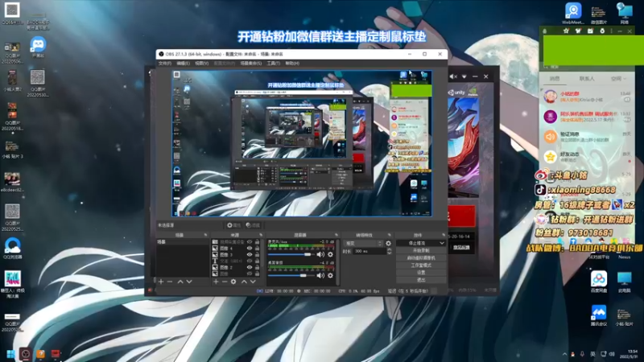Pop out the 混音器 dock panel
This screenshot has height=362, width=644.
[x=336, y=235]
